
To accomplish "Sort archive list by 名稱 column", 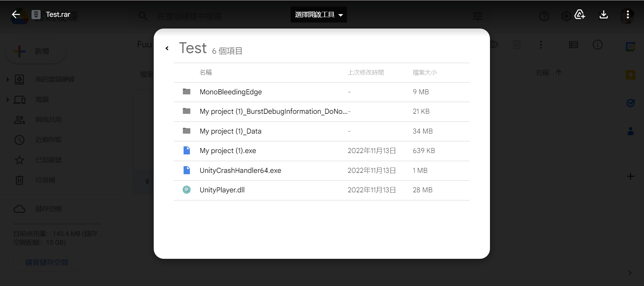I will click(206, 73).
